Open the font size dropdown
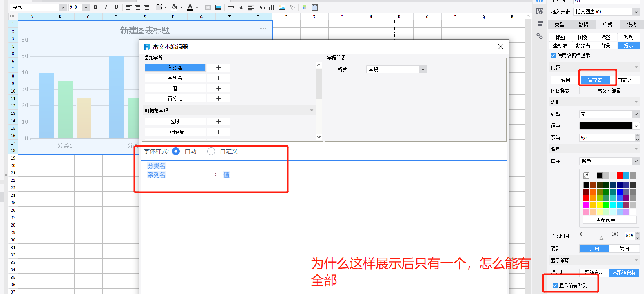The height and width of the screenshot is (294, 644). pos(86,7)
